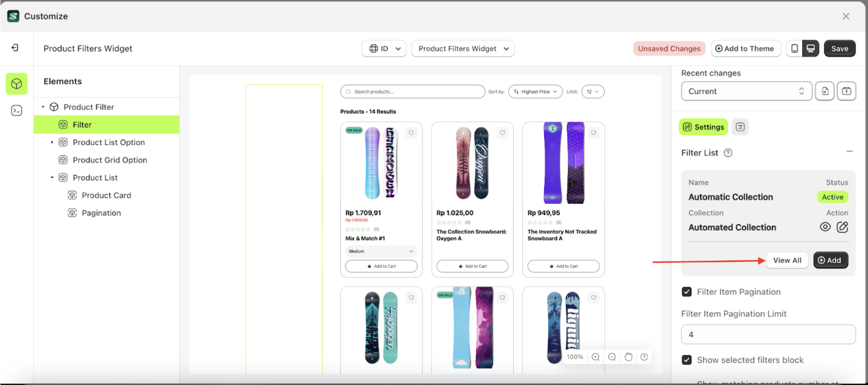Add Oxygen A snowboard to cart
Viewport: 868px width, 385px height.
pos(472,266)
